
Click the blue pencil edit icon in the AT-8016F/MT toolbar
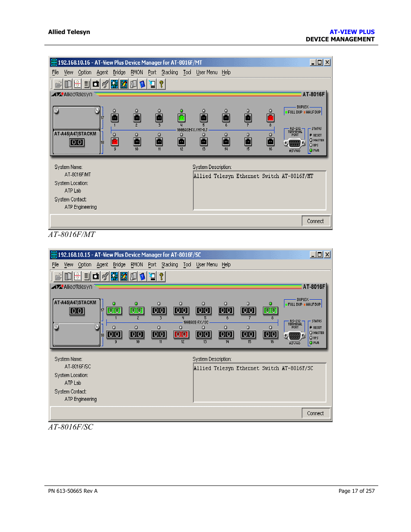[124, 84]
